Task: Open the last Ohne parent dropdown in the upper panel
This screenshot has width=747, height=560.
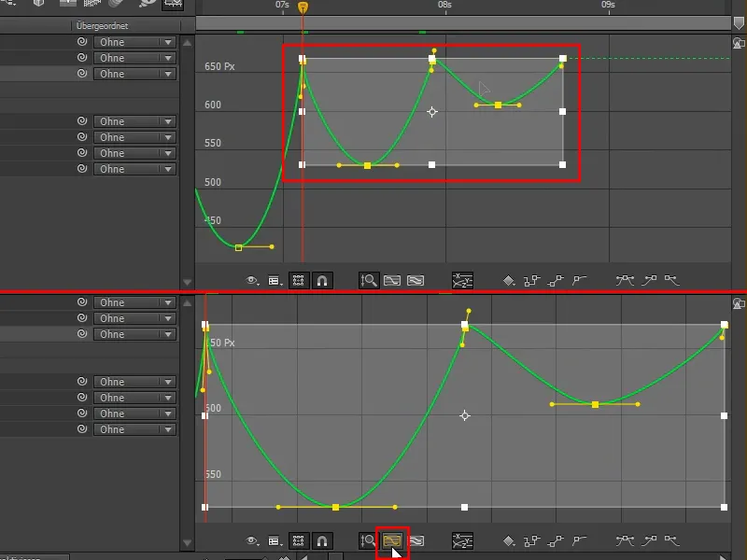Action: point(134,169)
